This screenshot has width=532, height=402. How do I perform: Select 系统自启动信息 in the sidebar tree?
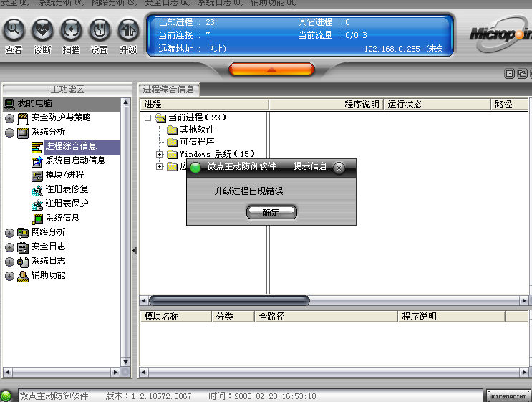coord(75,161)
